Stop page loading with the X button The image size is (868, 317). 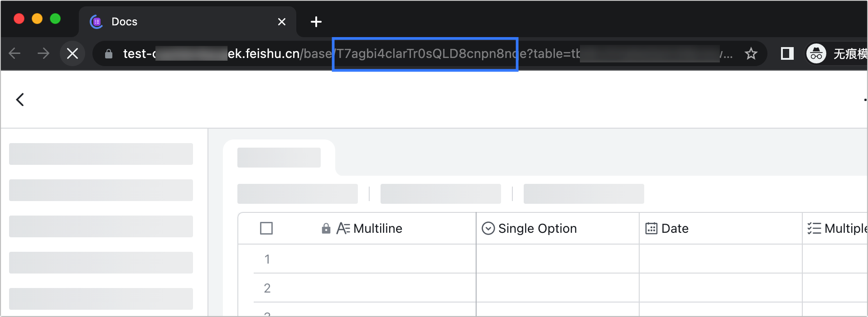click(x=72, y=54)
